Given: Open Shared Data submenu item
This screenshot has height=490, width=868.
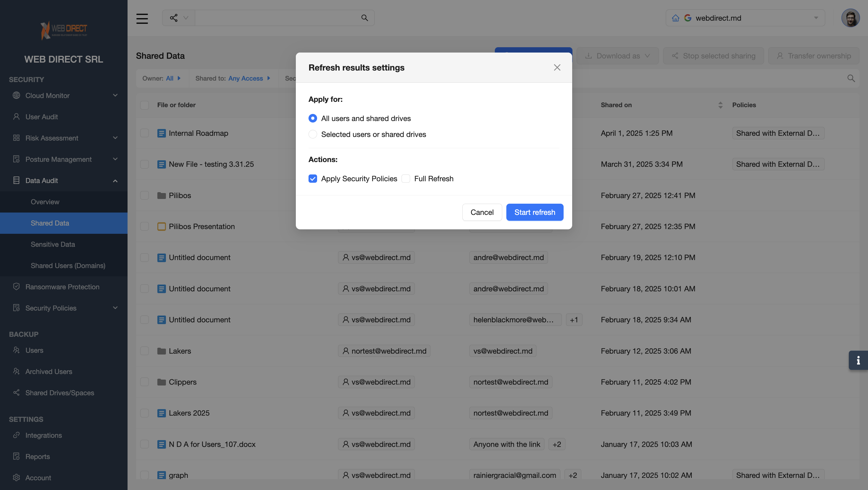Looking at the screenshot, I should [64, 223].
